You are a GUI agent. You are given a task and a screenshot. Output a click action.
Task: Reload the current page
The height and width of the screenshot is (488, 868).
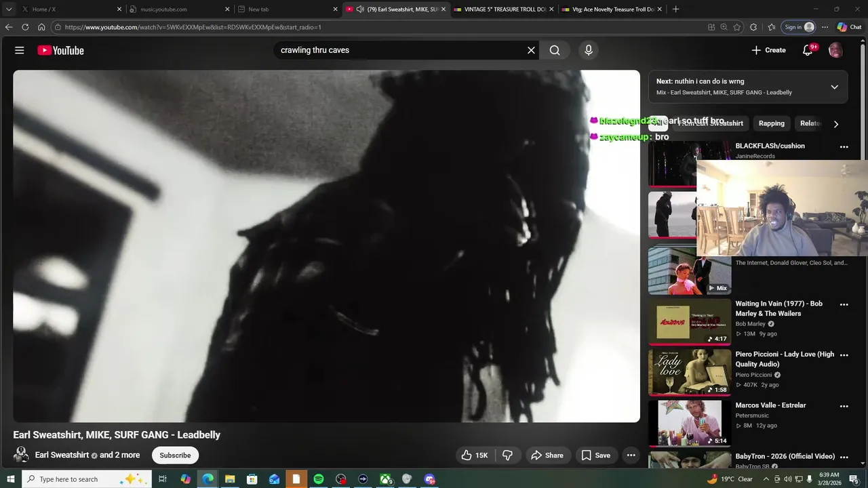25,27
